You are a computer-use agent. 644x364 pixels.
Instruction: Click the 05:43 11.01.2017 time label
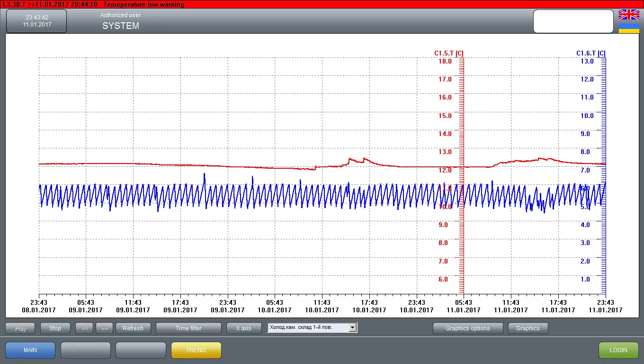coord(463,306)
